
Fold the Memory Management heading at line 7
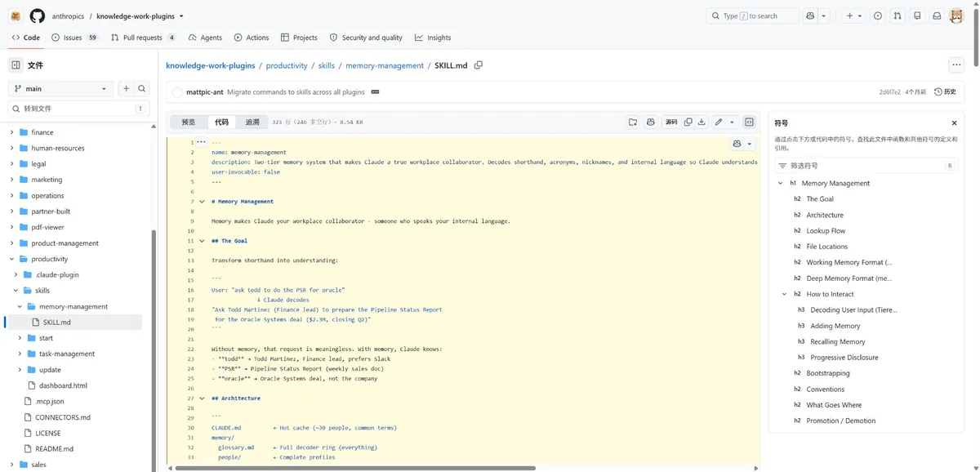click(201, 202)
